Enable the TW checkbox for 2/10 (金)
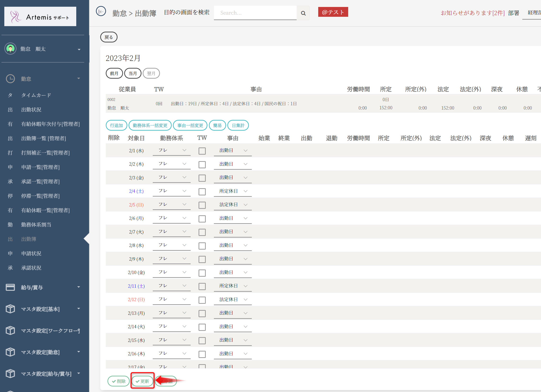Viewport: 541px width, 392px height. pos(202,273)
